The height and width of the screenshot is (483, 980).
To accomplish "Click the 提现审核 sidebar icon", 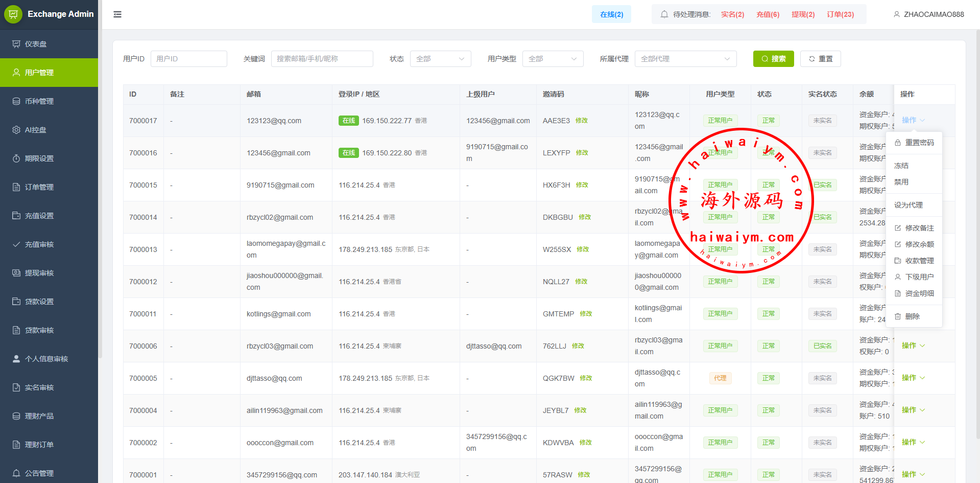I will 16,273.
